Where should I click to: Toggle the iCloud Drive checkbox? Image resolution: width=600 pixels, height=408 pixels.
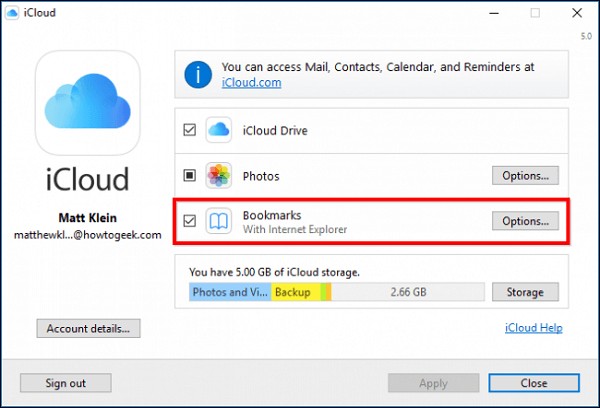190,130
